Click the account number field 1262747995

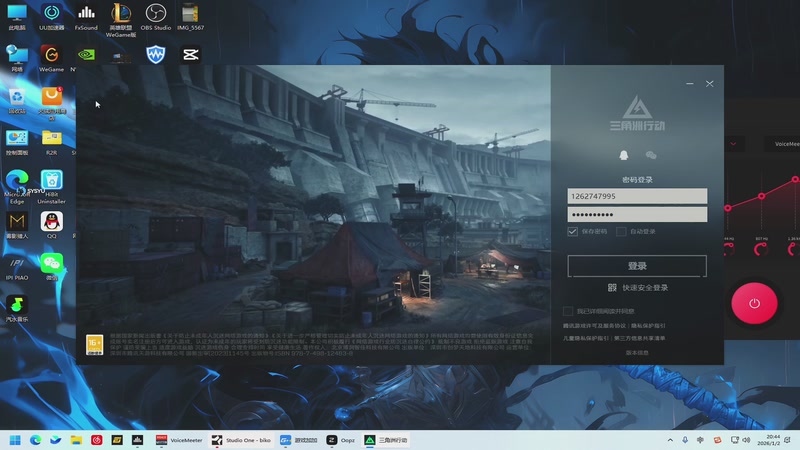click(x=637, y=196)
